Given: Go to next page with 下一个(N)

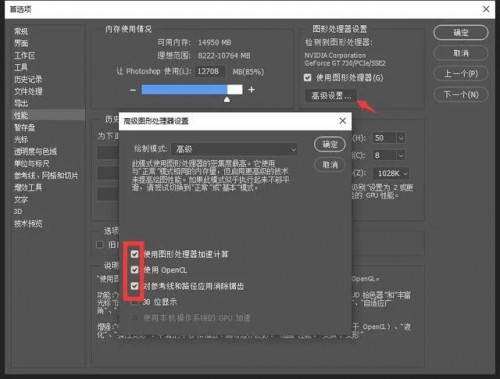Looking at the screenshot, I should 461,95.
